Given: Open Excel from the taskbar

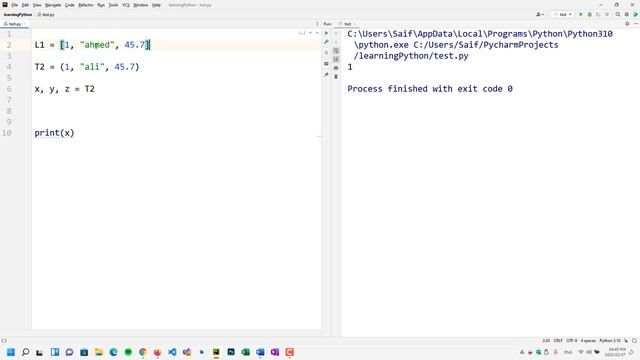Looking at the screenshot, I should click(x=245, y=352).
